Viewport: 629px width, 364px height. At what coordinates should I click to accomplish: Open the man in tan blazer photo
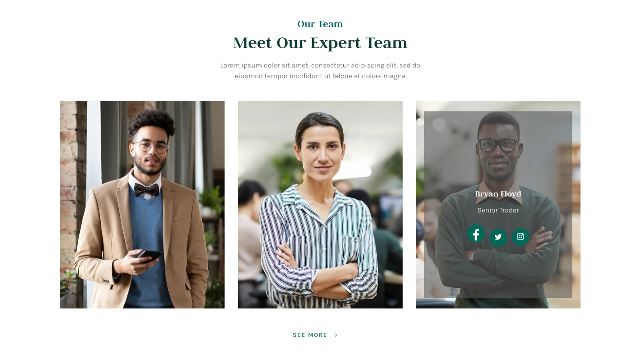(142, 204)
